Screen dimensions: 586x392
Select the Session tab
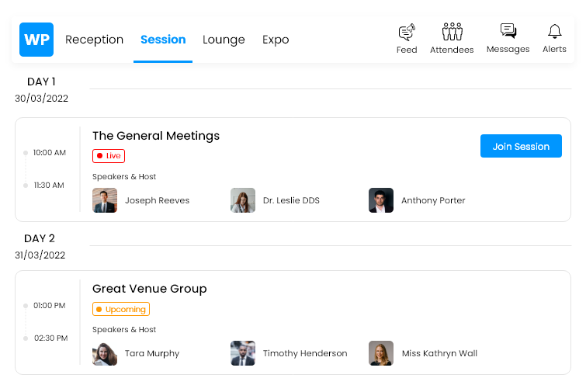click(163, 40)
